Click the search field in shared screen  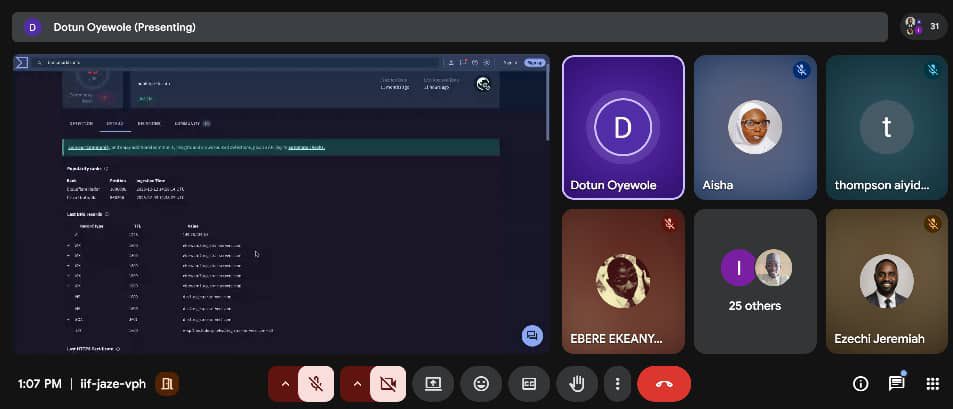(237, 63)
